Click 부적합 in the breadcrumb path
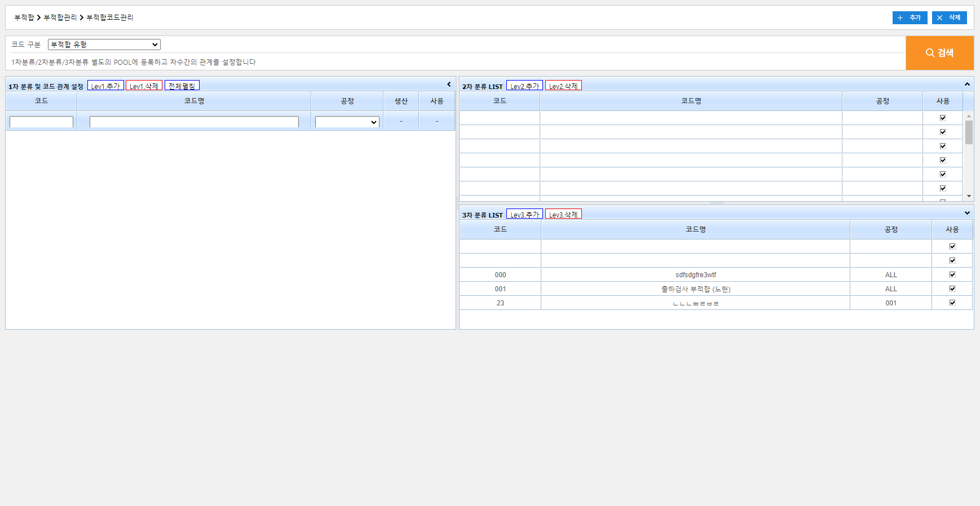Image resolution: width=980 pixels, height=506 pixels. 24,18
